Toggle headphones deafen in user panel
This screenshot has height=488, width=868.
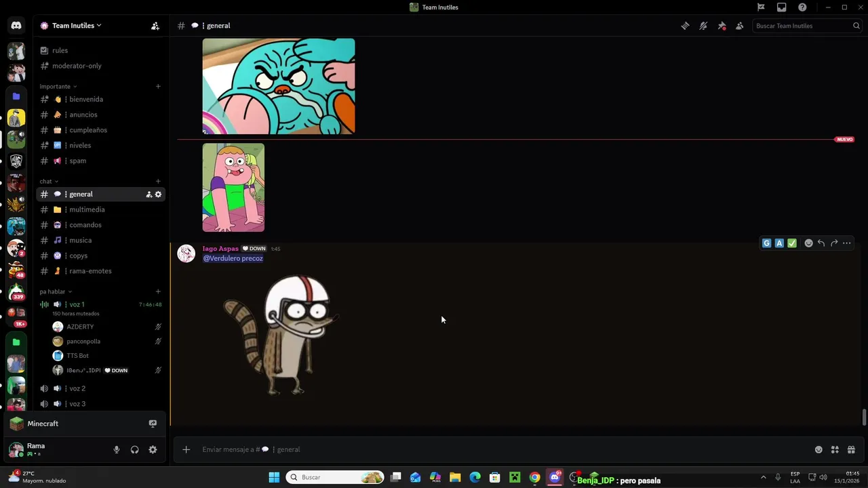134,449
